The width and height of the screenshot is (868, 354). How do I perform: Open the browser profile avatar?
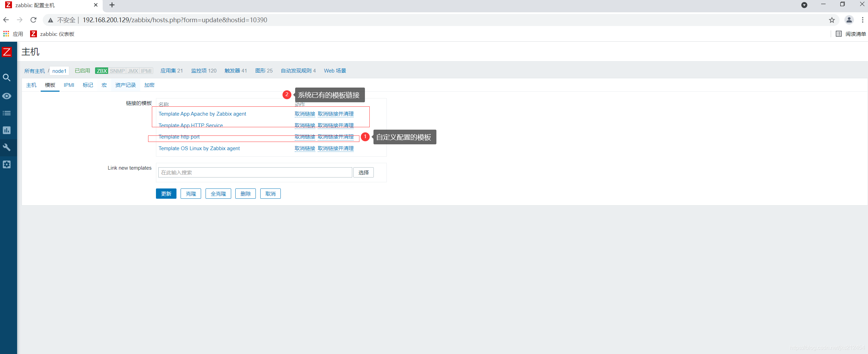(x=849, y=20)
